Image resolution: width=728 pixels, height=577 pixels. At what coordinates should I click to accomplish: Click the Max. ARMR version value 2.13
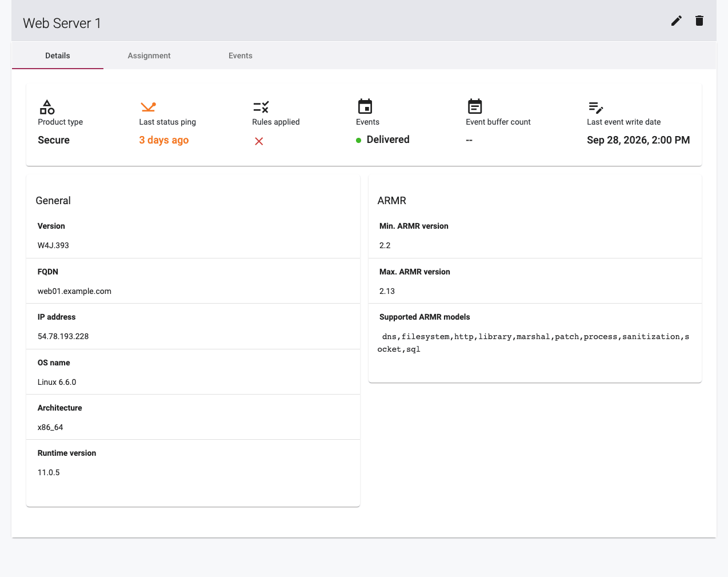387,291
